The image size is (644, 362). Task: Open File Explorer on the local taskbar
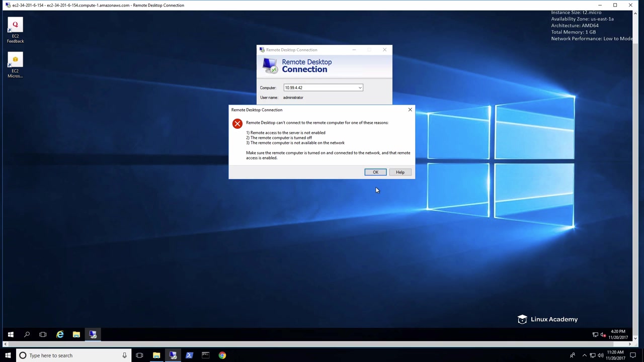[x=156, y=355]
